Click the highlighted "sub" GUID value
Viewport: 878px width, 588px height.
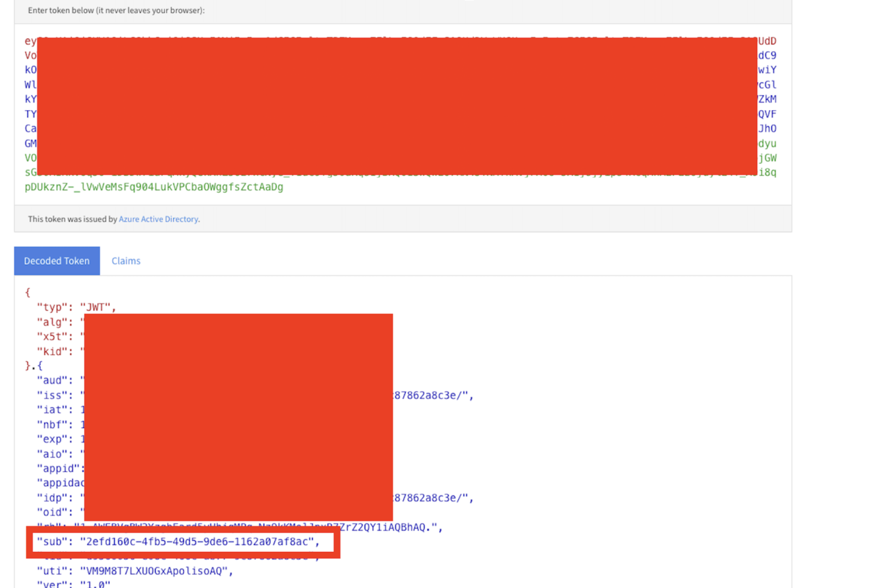coord(197,542)
